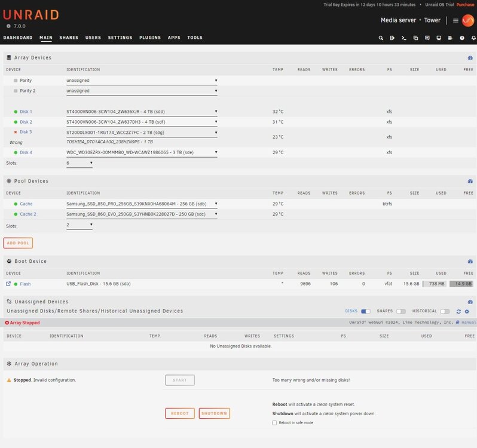Click the Array Devices section icon
Image resolution: width=477 pixels, height=448 pixels.
point(9,57)
